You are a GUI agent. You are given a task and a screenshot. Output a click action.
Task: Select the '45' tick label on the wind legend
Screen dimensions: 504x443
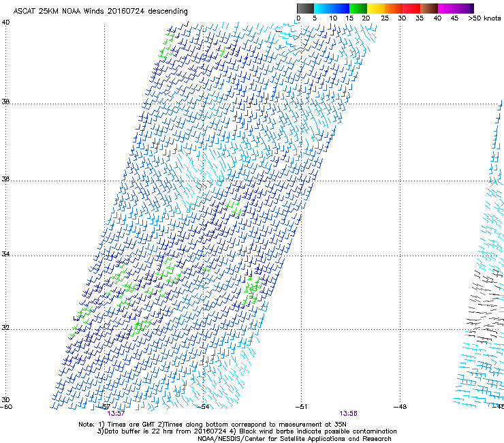[x=454, y=18]
